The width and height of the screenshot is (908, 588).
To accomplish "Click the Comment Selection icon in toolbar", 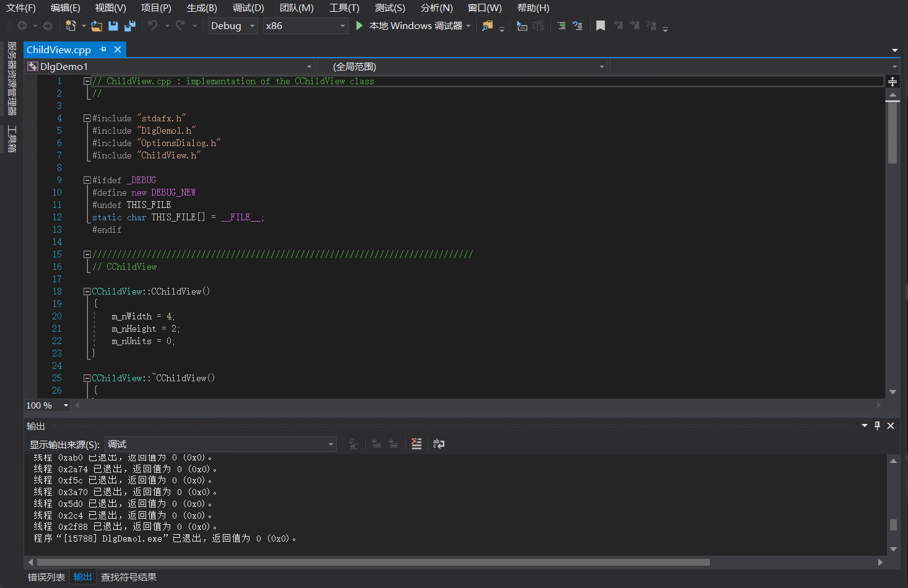I will point(561,26).
